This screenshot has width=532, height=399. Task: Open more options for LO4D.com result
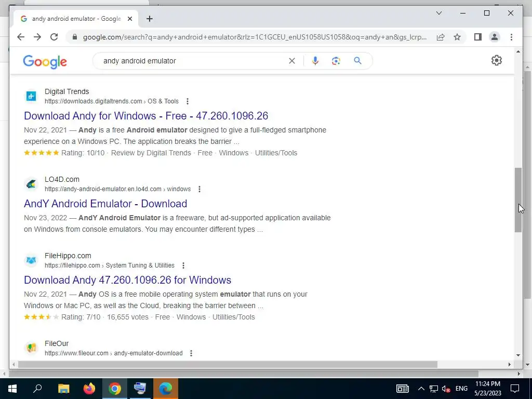(199, 189)
